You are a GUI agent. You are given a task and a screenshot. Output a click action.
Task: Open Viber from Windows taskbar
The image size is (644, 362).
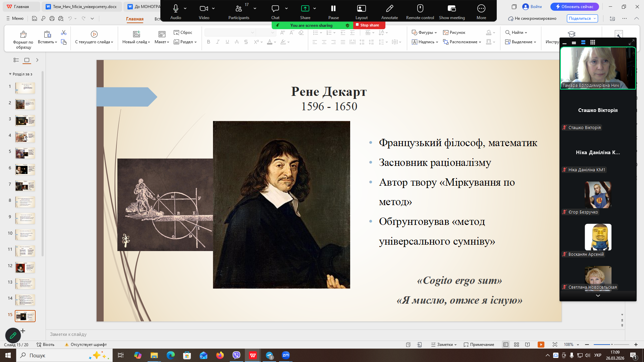pos(236,355)
